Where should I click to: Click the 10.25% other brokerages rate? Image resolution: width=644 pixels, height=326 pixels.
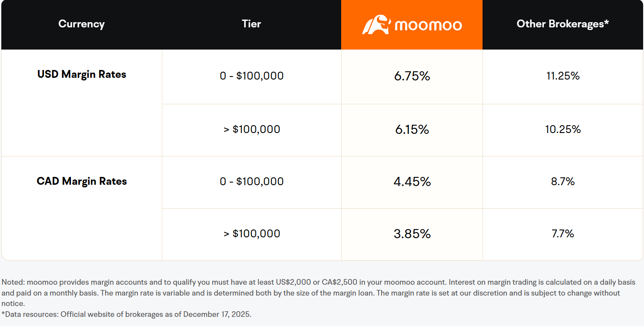click(563, 130)
